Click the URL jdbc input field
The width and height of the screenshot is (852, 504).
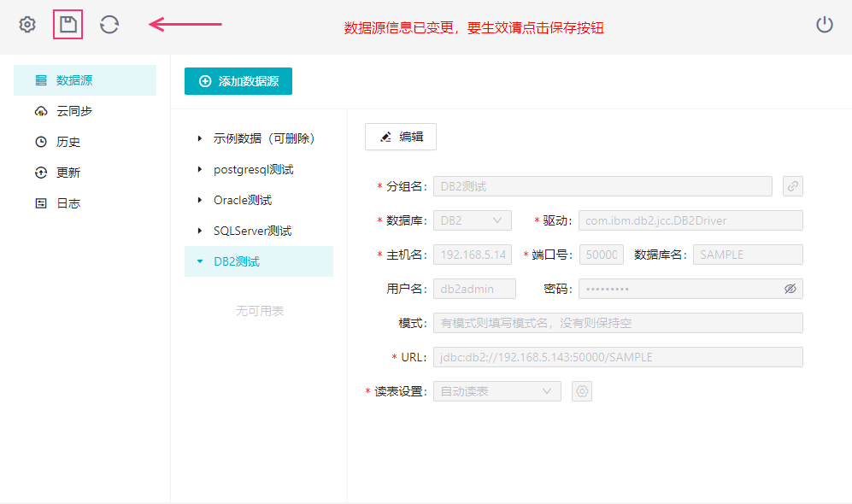click(618, 357)
